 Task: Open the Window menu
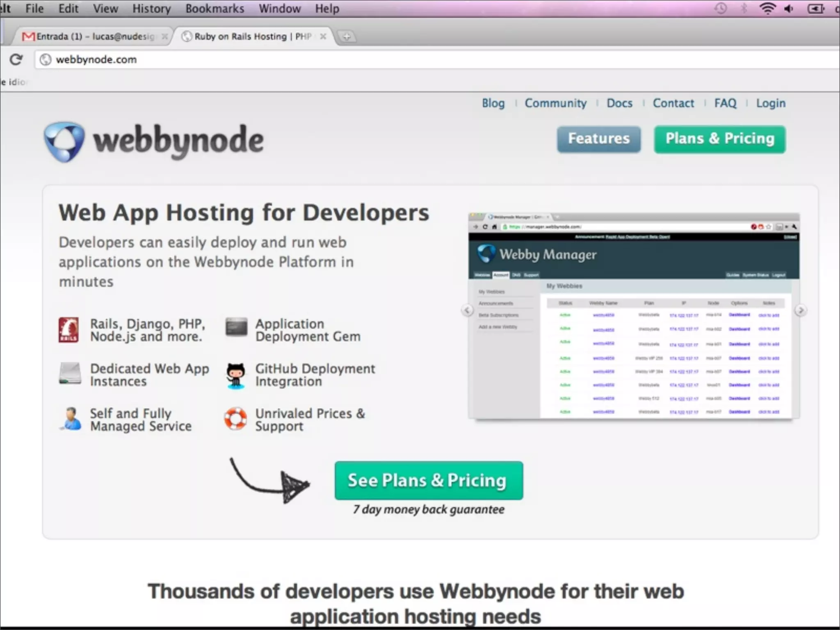[x=280, y=9]
